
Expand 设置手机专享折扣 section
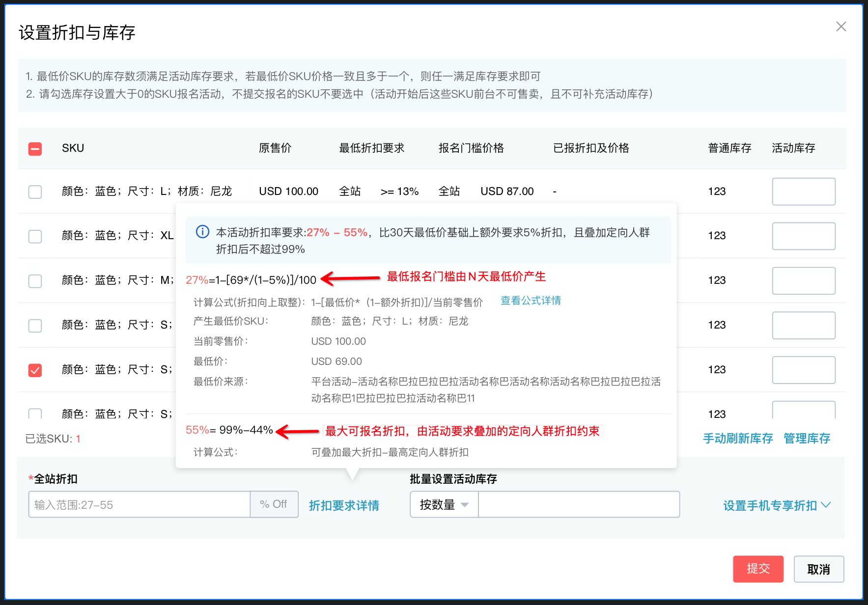point(777,505)
